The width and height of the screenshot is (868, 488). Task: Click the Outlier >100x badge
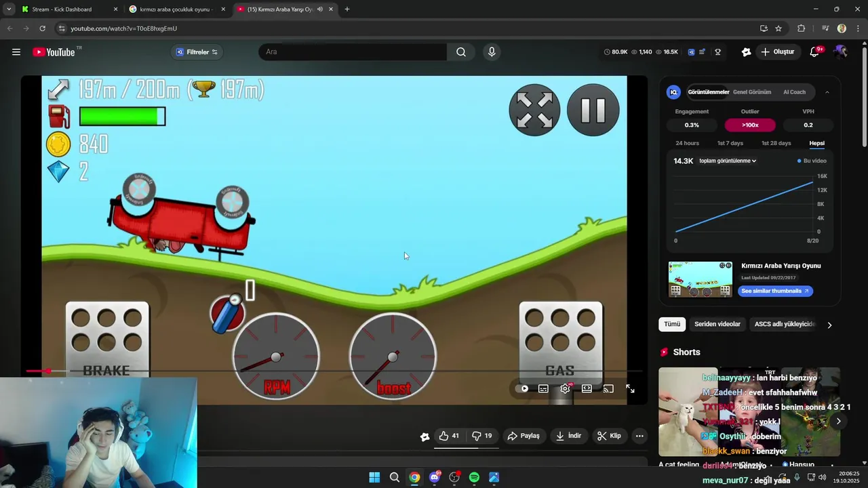[x=750, y=125]
